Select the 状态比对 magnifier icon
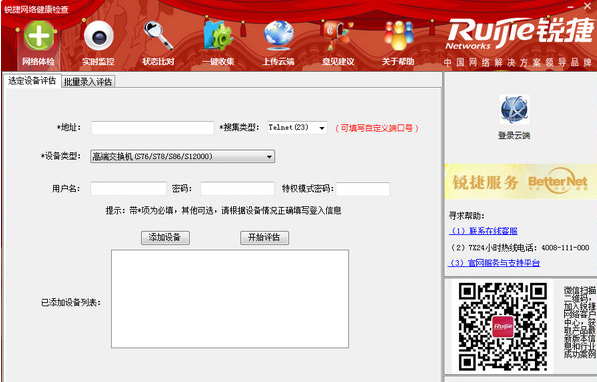This screenshot has width=597, height=382. pyautogui.click(x=158, y=35)
